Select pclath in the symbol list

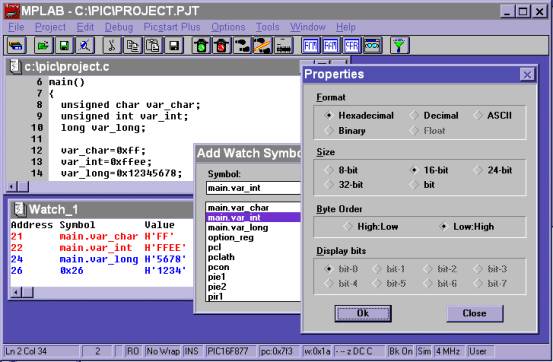tap(253, 257)
